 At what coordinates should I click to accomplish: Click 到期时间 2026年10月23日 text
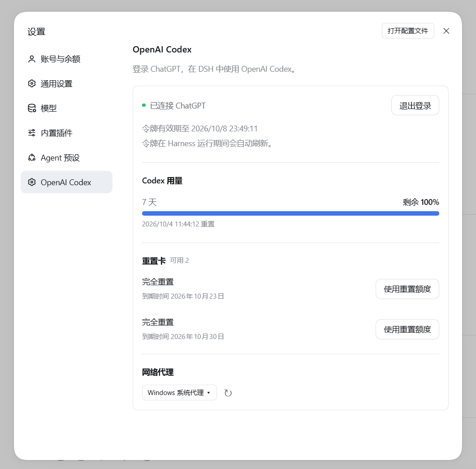click(x=183, y=296)
